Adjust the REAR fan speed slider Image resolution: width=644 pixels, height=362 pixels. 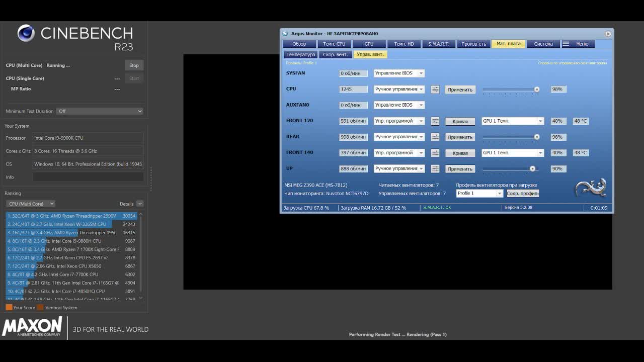(x=512, y=137)
